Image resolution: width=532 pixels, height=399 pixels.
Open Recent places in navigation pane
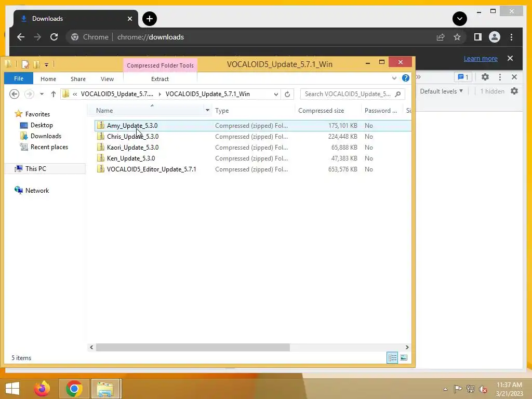pyautogui.click(x=49, y=147)
